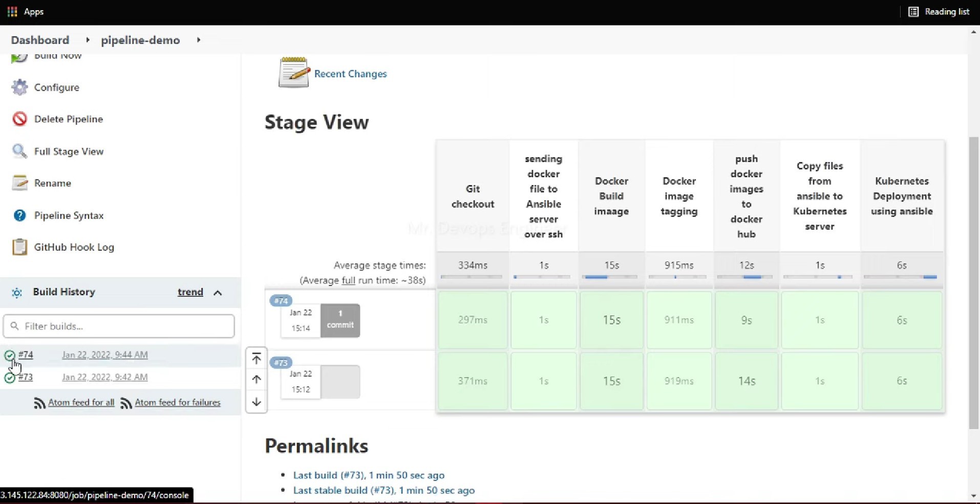Click the GitHub Hook Log clipboard icon
Screen dimensions: 980x504
(19, 247)
